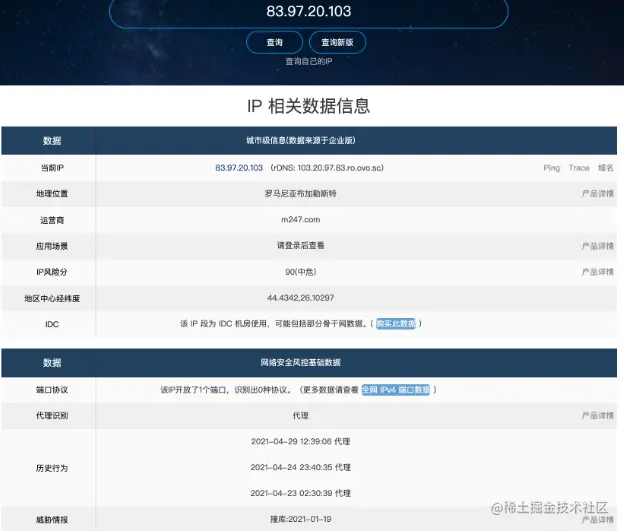Click the 当前IP row label
This screenshot has width=624, height=531.
point(52,168)
